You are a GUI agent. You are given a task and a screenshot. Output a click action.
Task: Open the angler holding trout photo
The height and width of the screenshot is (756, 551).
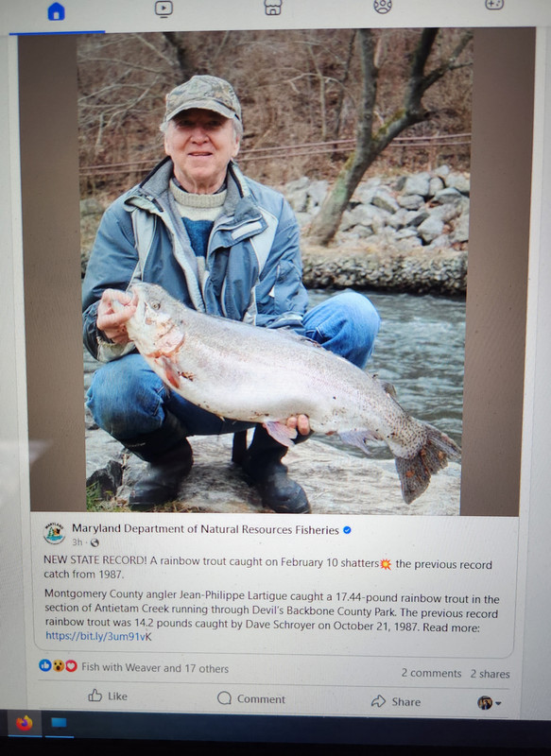click(x=273, y=272)
